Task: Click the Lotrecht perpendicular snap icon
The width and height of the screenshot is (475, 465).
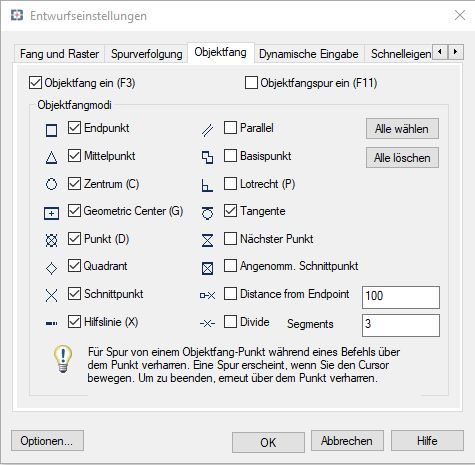Action: click(207, 185)
